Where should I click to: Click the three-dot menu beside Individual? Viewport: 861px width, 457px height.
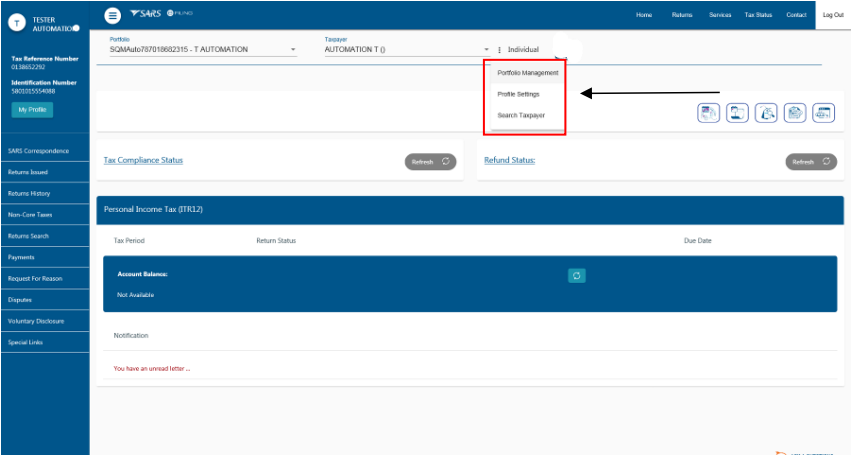click(499, 50)
